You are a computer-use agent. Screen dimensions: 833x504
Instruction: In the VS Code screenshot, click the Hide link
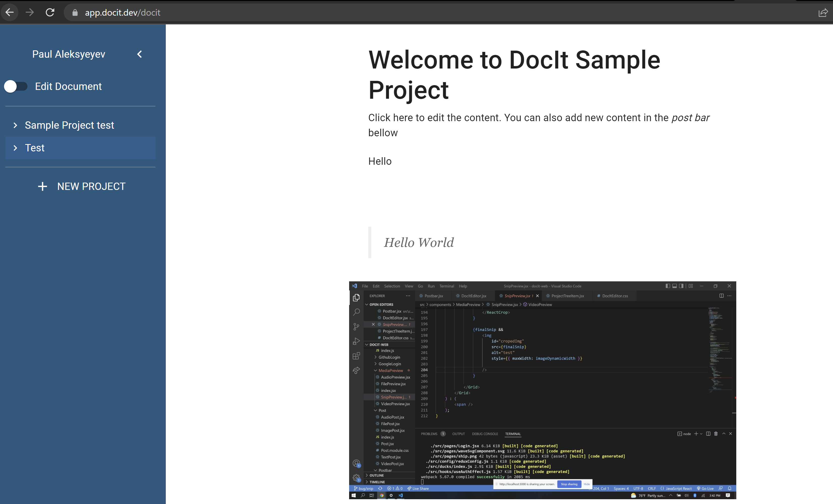pos(587,484)
